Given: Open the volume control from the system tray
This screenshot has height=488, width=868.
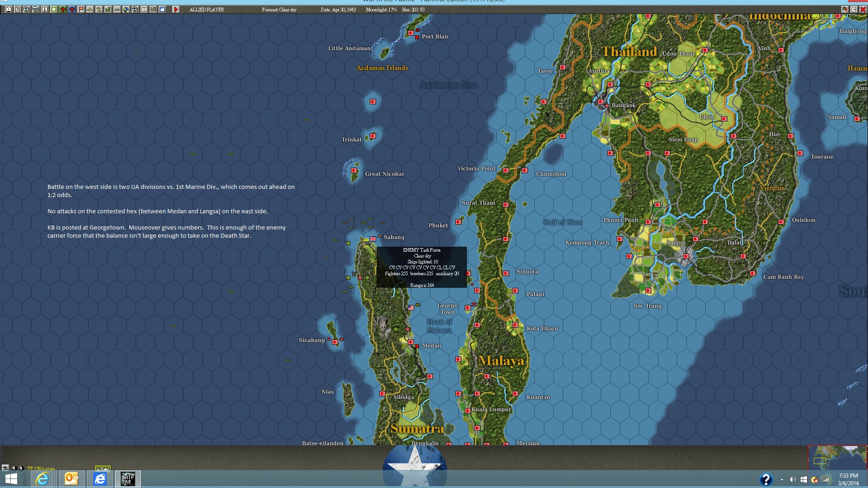Looking at the screenshot, I should tap(793, 479).
